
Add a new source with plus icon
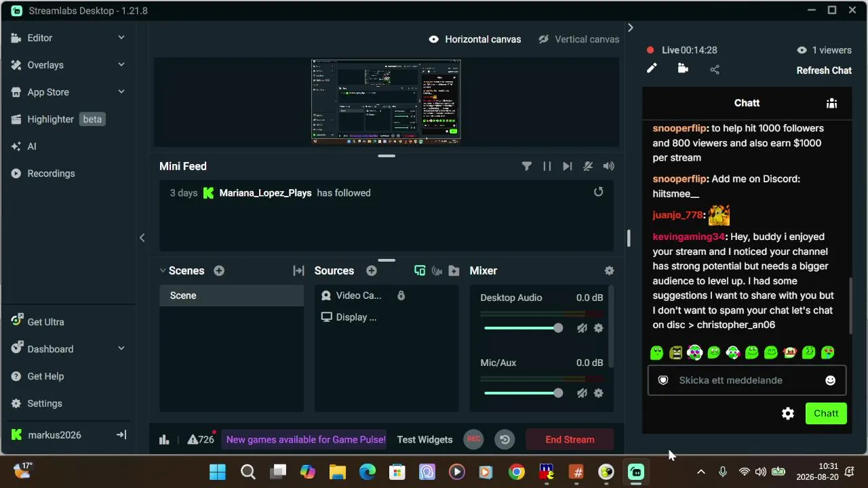tap(372, 270)
